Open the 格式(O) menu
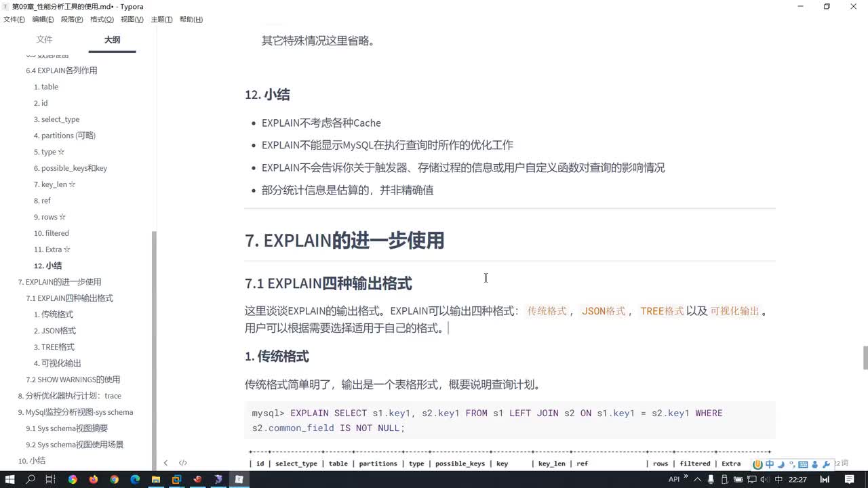The image size is (868, 488). pyautogui.click(x=102, y=20)
